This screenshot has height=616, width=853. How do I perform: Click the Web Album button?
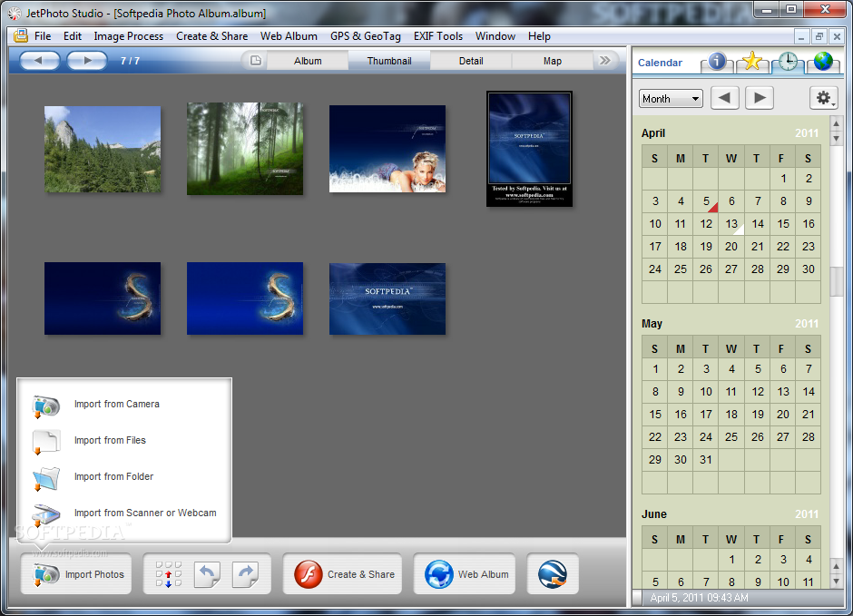point(465,574)
